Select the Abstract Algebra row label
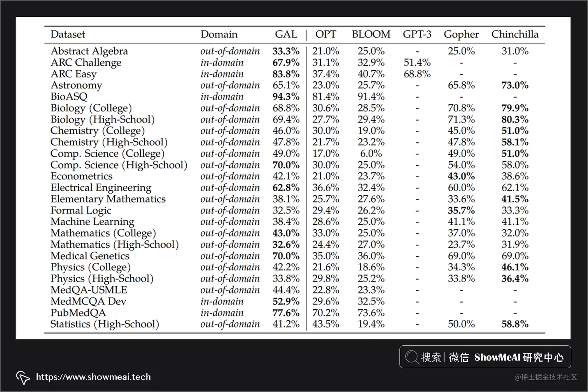Screen dimensions: 588x392 tap(89, 51)
